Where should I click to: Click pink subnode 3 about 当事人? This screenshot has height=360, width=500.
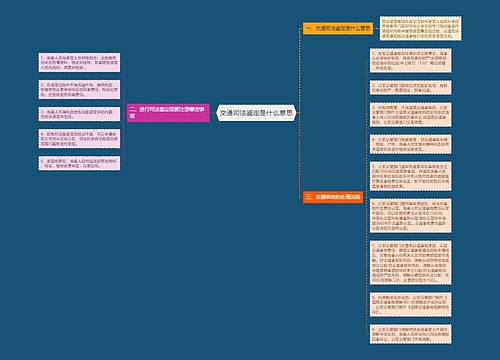(79, 114)
